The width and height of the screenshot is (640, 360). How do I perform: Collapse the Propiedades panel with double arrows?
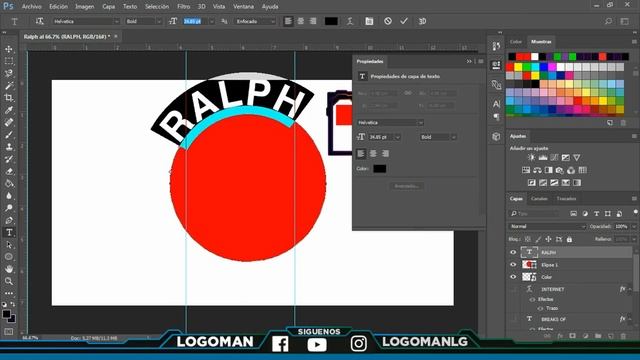[469, 61]
